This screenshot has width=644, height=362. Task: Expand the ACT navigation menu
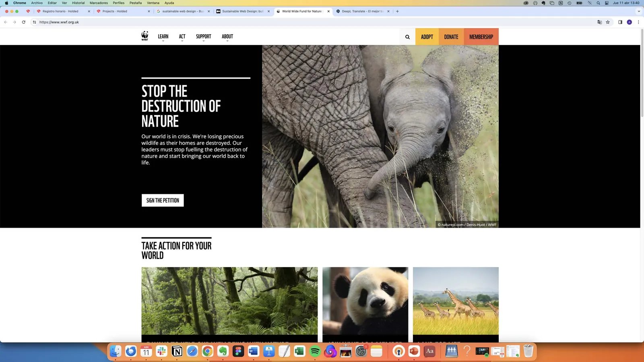click(182, 37)
